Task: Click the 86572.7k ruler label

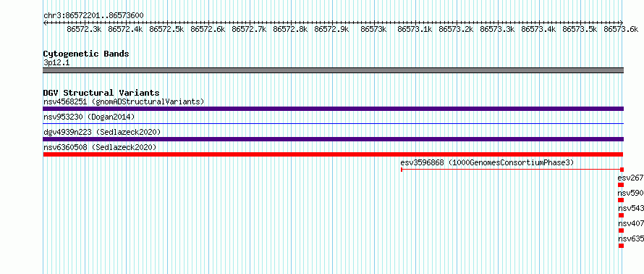Action: pos(250,29)
